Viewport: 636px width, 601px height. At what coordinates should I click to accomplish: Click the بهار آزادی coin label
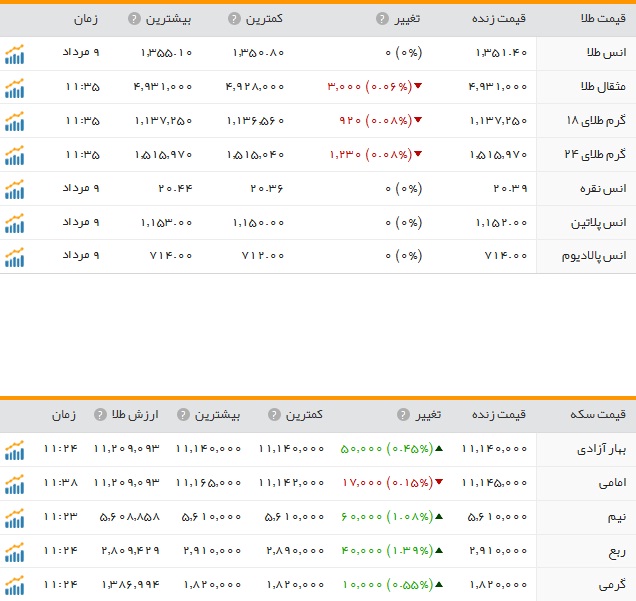pos(602,449)
